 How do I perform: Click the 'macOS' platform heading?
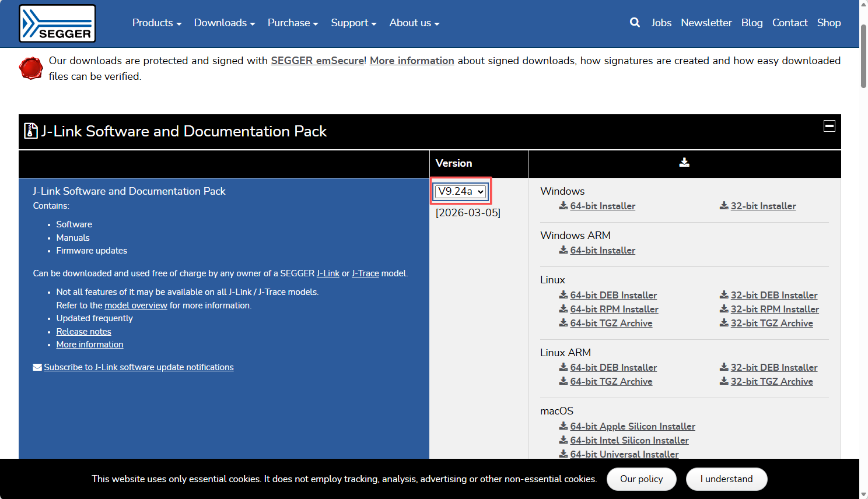[x=556, y=411]
